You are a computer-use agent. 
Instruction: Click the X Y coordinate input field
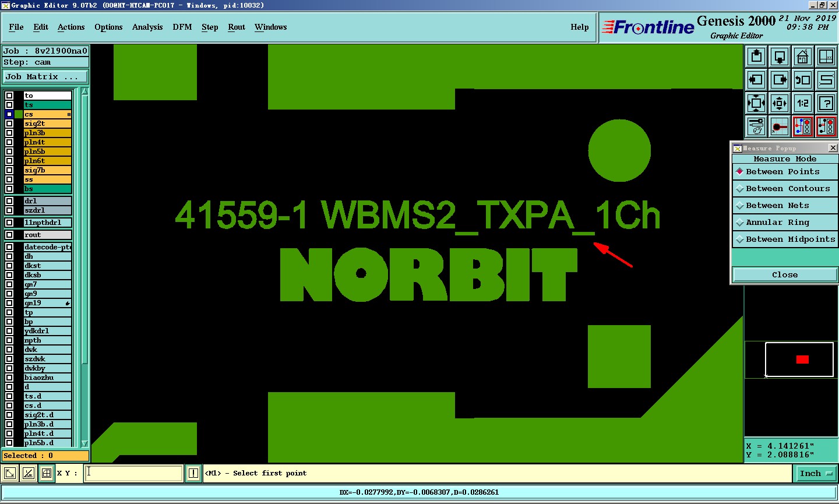pos(134,473)
